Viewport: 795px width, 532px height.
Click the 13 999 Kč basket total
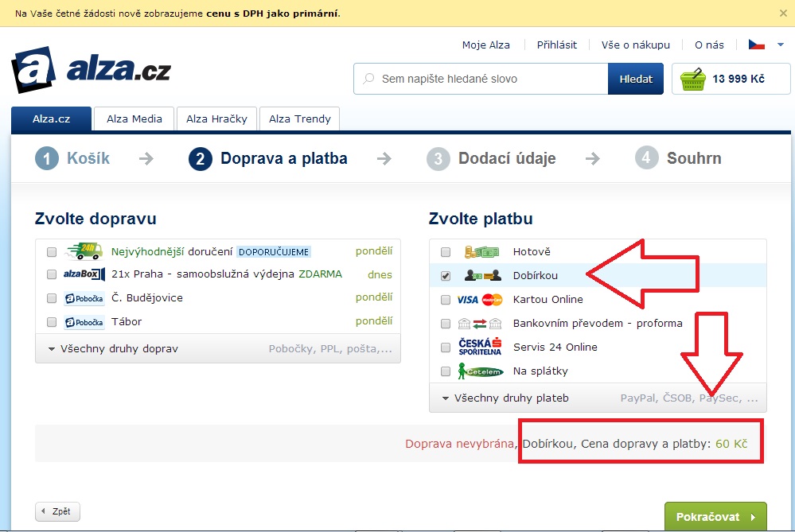tap(738, 79)
